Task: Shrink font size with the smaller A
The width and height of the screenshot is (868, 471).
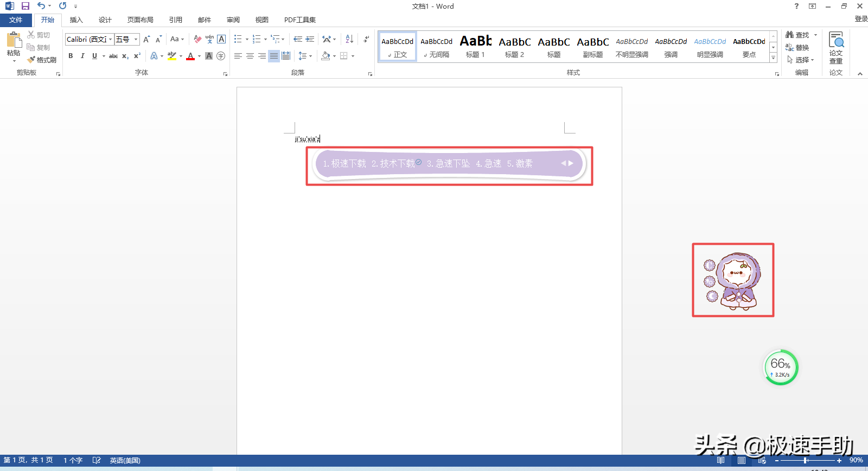Action: point(158,39)
